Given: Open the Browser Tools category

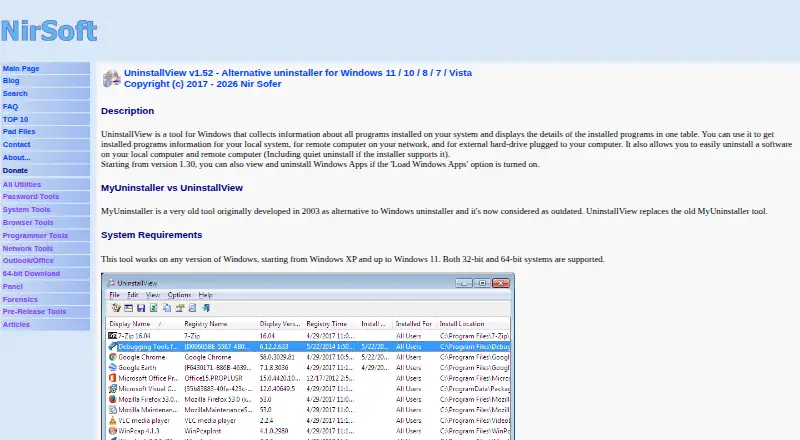Looking at the screenshot, I should [28, 223].
